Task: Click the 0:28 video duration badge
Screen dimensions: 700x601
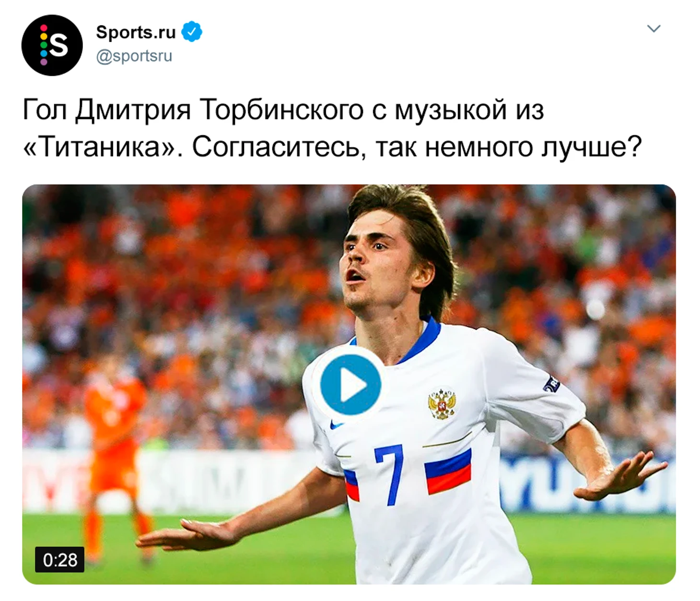Action: click(60, 560)
